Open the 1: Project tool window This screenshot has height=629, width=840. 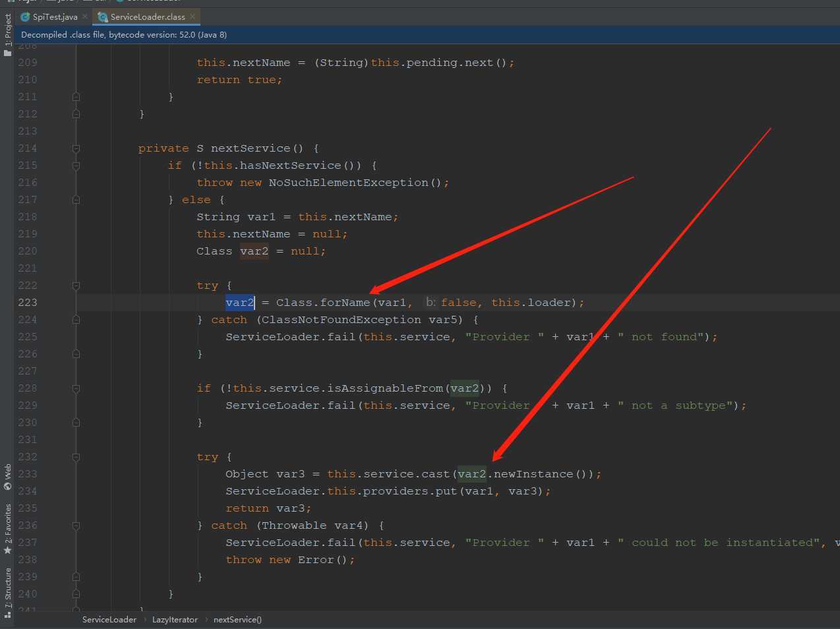(x=7, y=34)
